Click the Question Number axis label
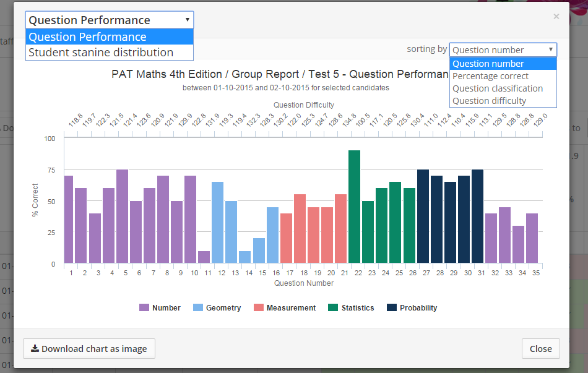Screen dimensions: 588x373 (304, 283)
